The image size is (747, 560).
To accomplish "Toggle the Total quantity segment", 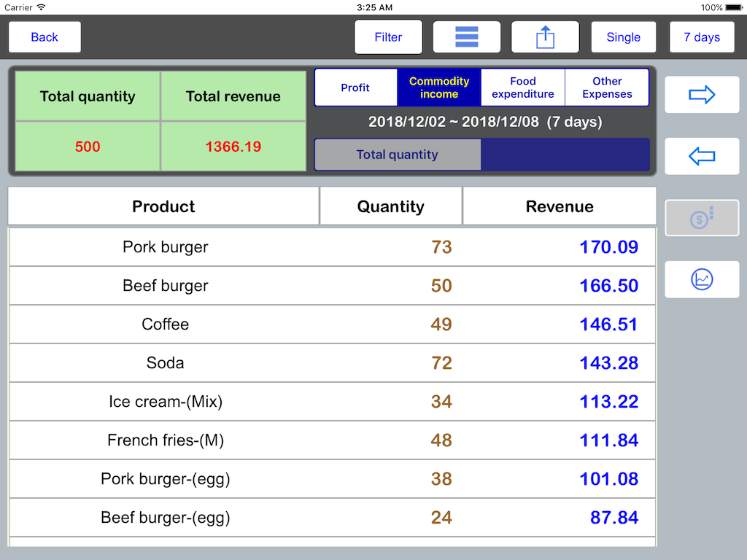I will [x=397, y=154].
